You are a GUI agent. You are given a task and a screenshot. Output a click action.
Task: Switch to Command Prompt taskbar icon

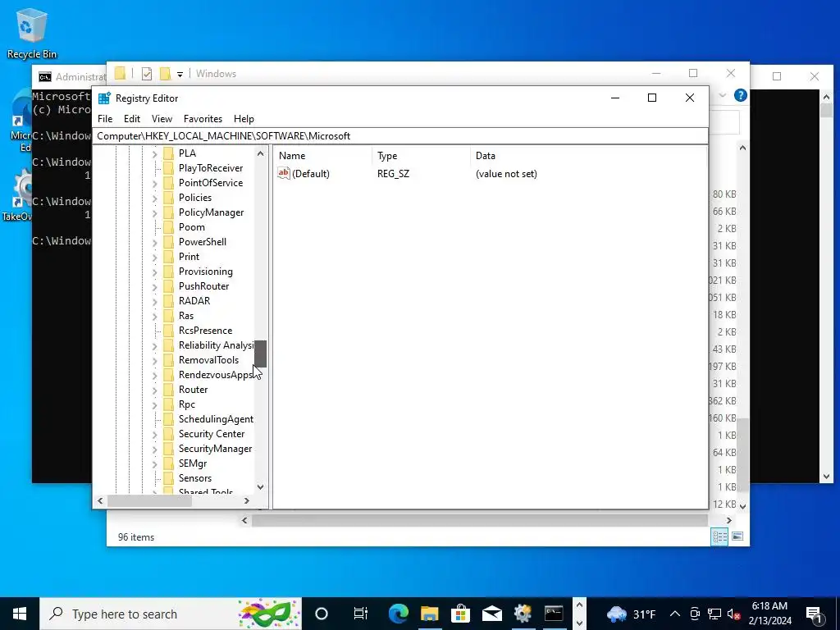[x=554, y=614]
